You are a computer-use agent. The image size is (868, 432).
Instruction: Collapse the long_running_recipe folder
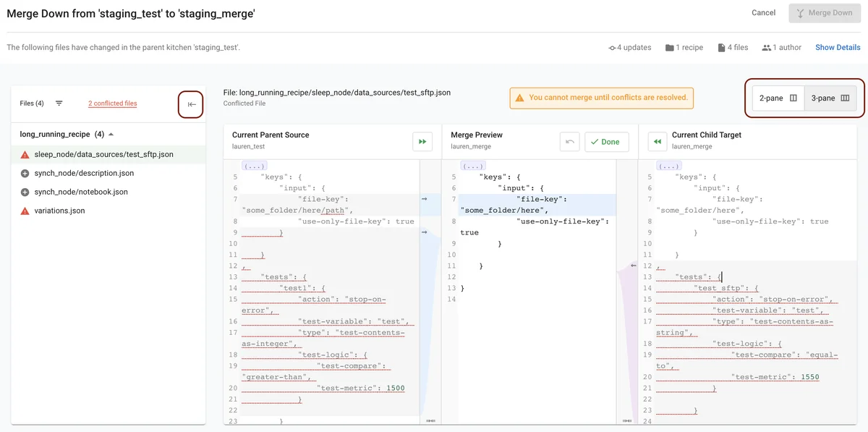pos(111,135)
